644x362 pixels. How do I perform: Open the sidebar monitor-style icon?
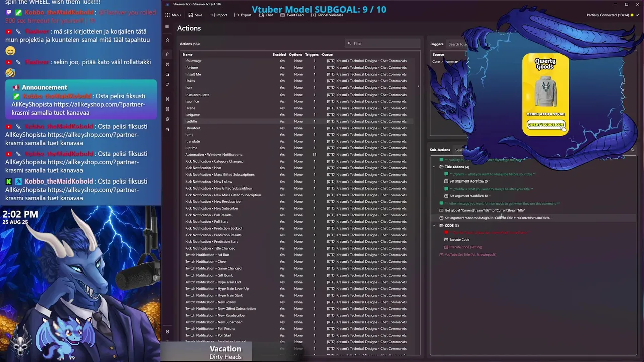(167, 74)
